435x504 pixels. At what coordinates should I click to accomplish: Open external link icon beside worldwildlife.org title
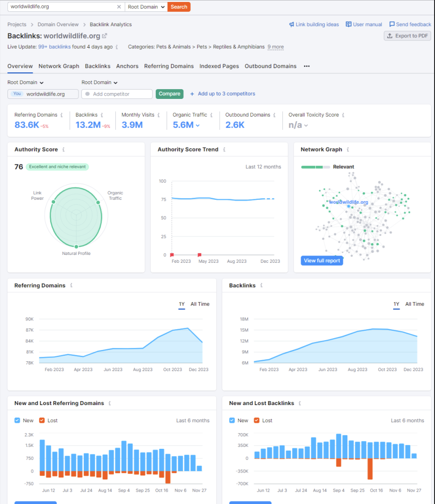point(104,36)
